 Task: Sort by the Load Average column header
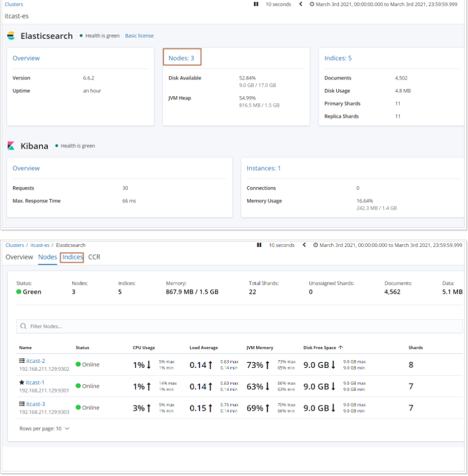tap(204, 347)
